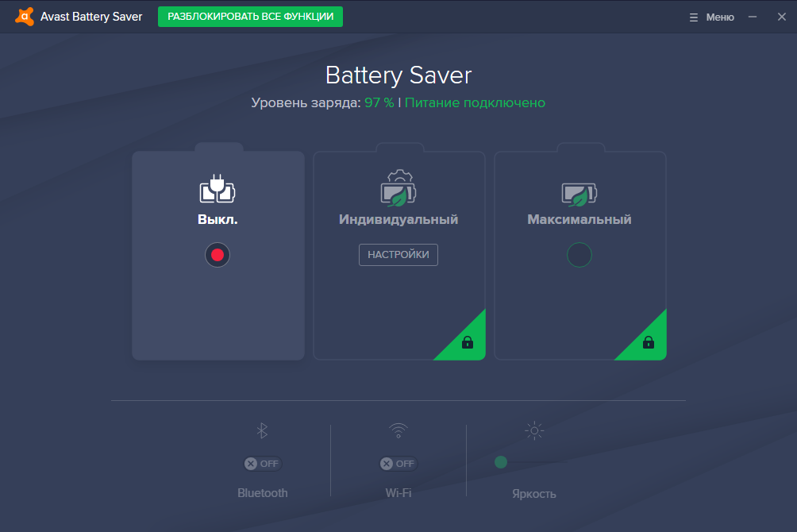Click the Bluetooth label text
The height and width of the screenshot is (532, 797).
click(262, 493)
